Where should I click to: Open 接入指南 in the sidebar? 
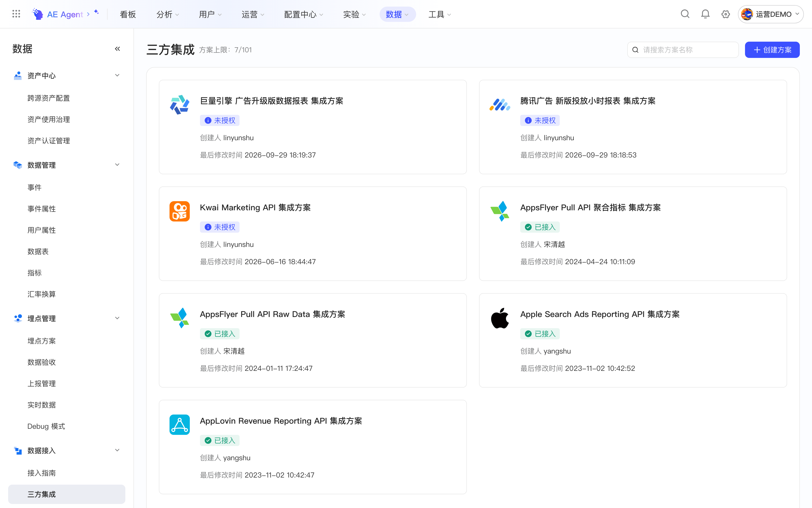coord(42,473)
